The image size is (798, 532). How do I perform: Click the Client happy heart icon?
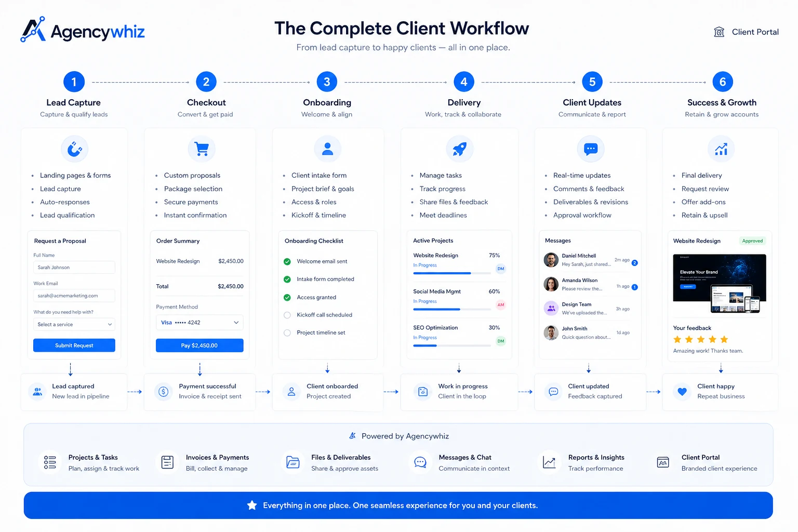pyautogui.click(x=682, y=392)
